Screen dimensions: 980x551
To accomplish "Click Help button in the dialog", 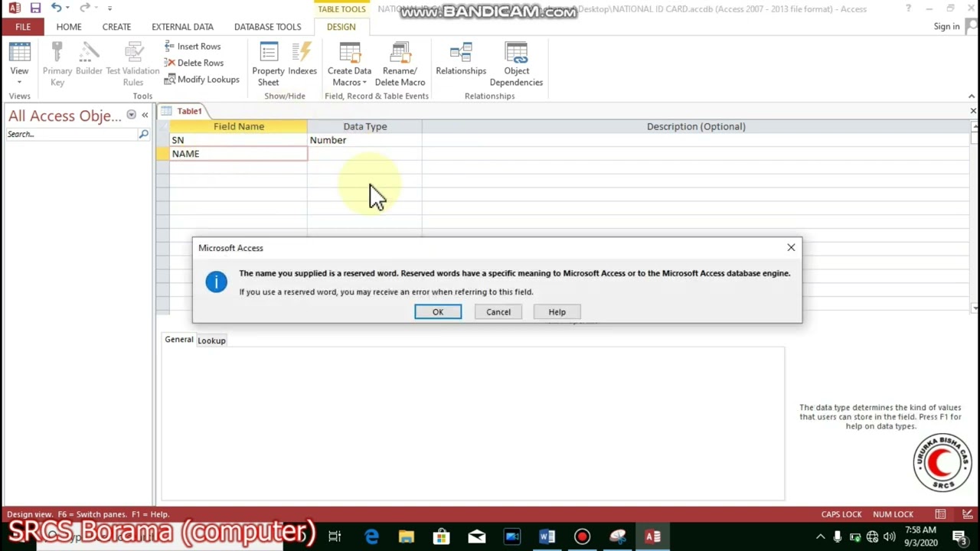I will (x=557, y=311).
